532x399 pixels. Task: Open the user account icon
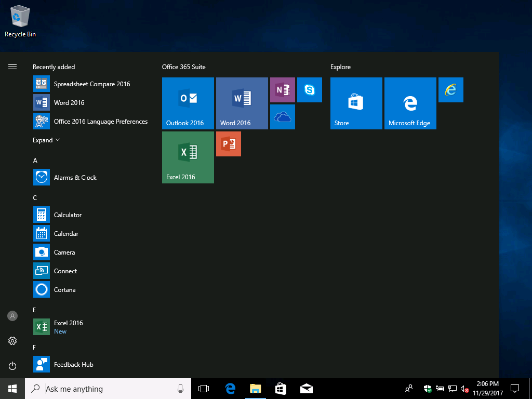click(x=12, y=316)
